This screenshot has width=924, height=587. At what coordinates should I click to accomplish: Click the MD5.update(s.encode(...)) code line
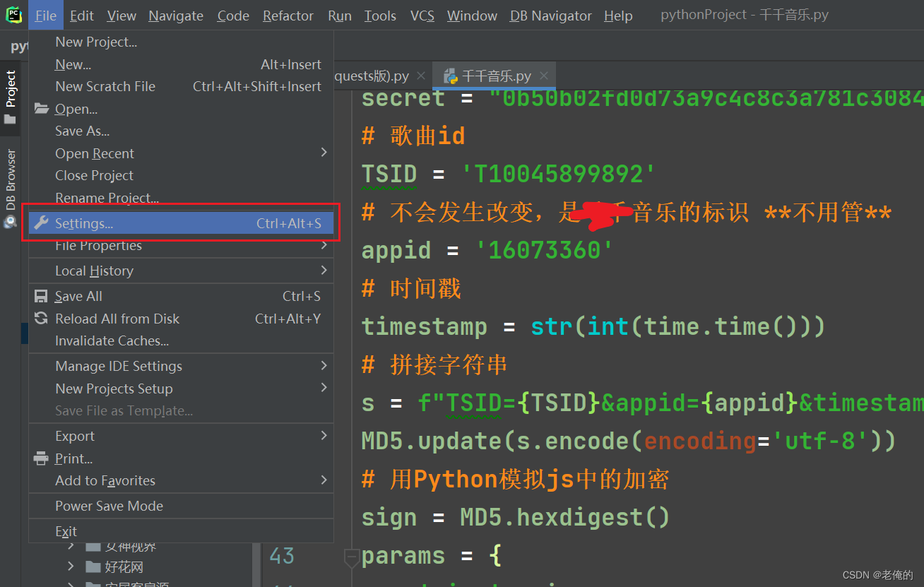pyautogui.click(x=629, y=441)
